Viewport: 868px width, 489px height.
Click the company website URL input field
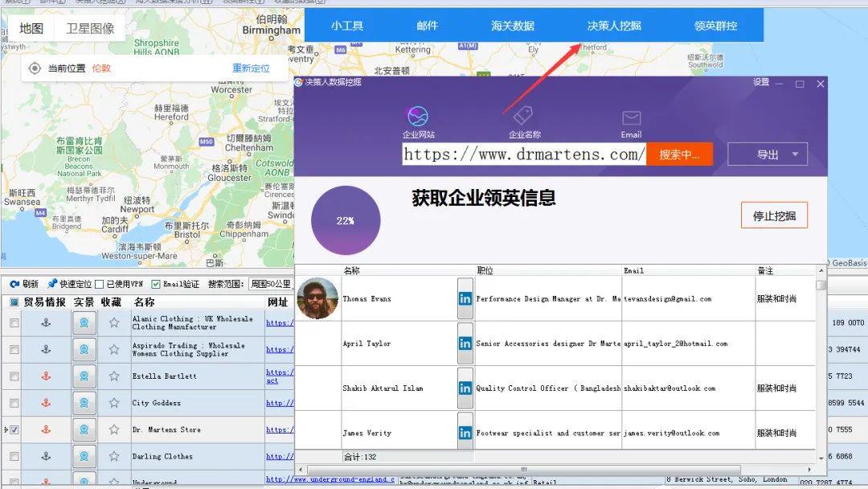(x=524, y=154)
